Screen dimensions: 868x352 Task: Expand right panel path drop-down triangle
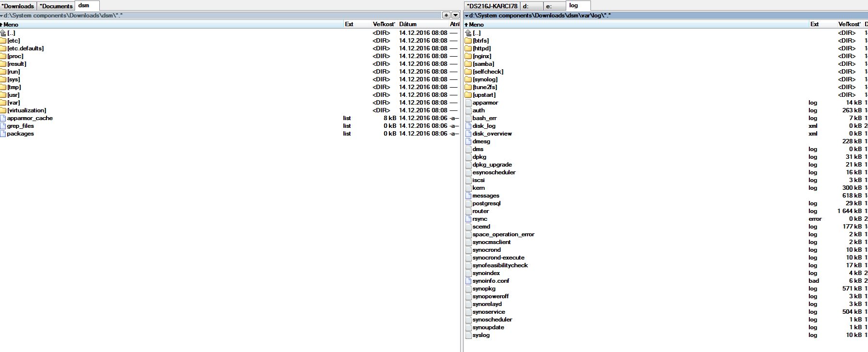point(466,15)
